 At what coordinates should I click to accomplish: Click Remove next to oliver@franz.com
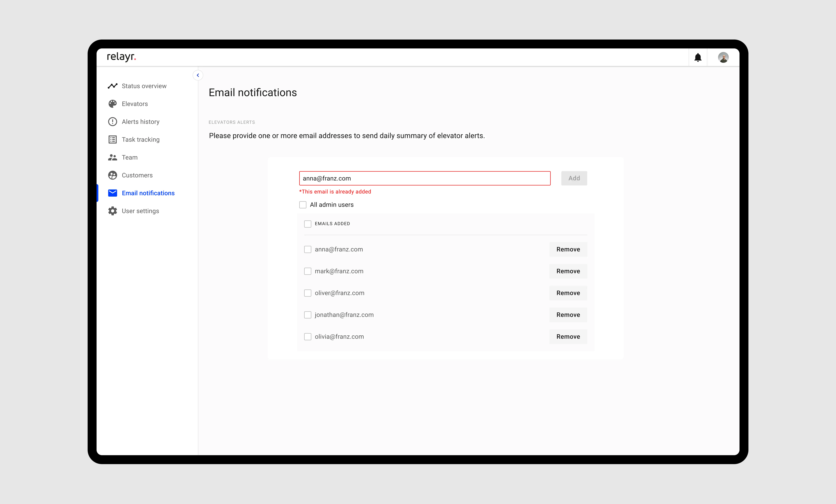tap(568, 293)
